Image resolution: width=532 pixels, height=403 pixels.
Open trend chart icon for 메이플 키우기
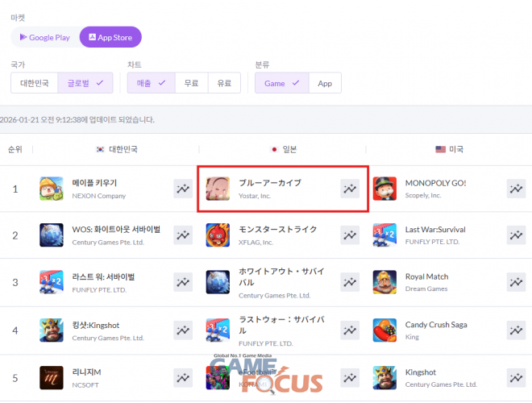coord(183,189)
